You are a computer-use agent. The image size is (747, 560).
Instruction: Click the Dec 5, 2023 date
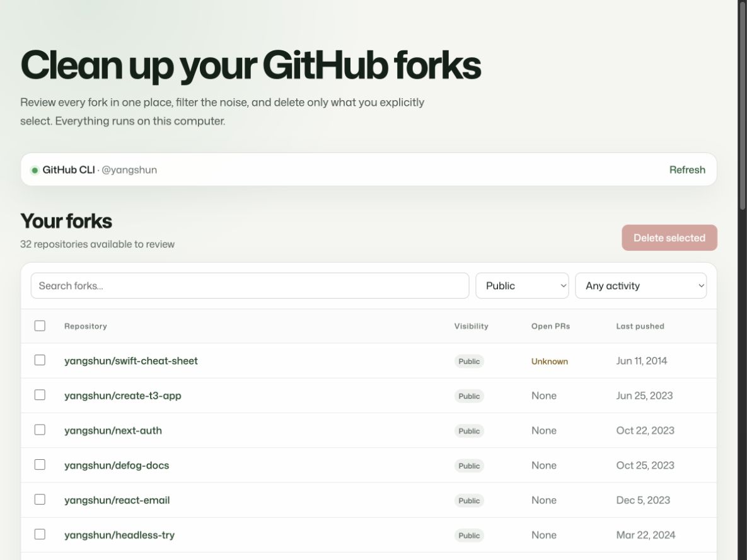(643, 500)
